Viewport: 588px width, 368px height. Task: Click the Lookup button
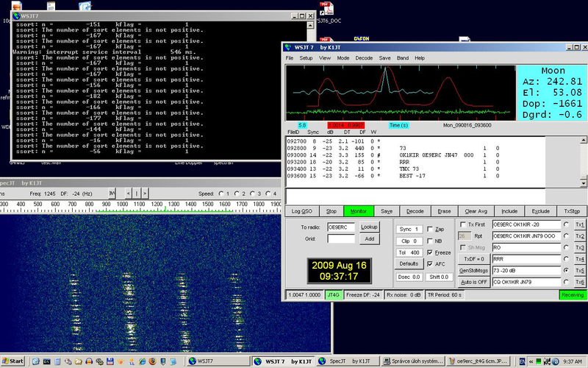click(x=370, y=227)
